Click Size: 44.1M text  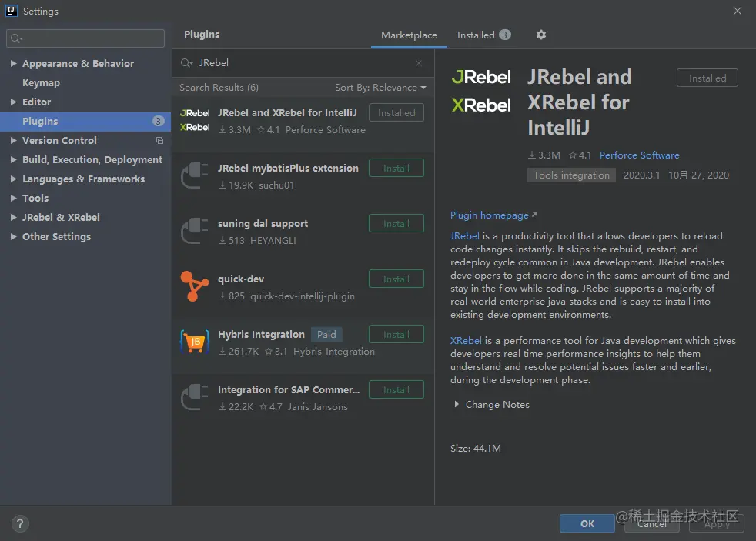pyautogui.click(x=476, y=449)
